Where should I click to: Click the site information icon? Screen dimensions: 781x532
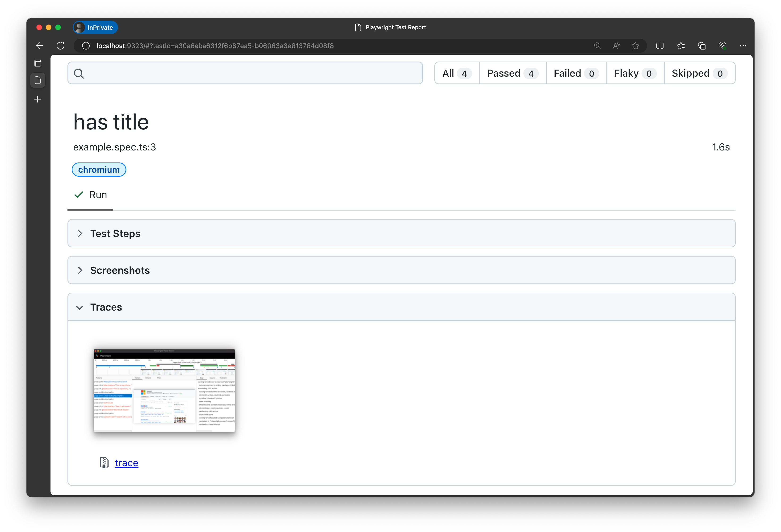pos(86,46)
